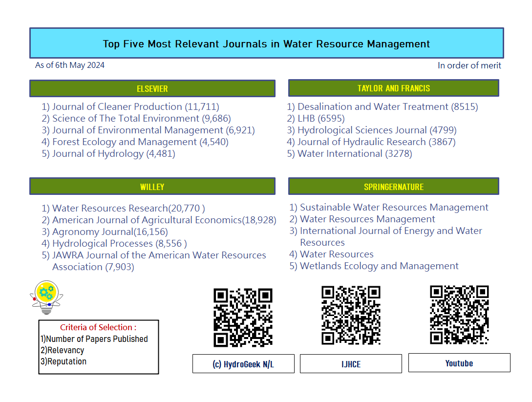
Task: Select the WILLEY header bar
Action: pos(152,186)
